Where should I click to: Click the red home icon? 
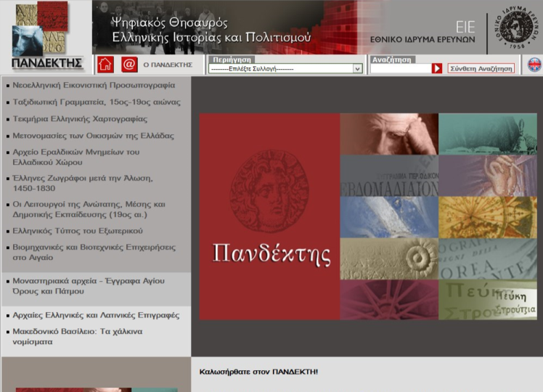[x=105, y=65]
